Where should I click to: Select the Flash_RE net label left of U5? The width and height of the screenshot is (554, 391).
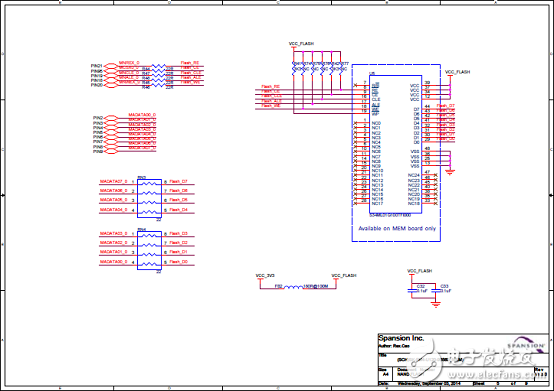(271, 87)
